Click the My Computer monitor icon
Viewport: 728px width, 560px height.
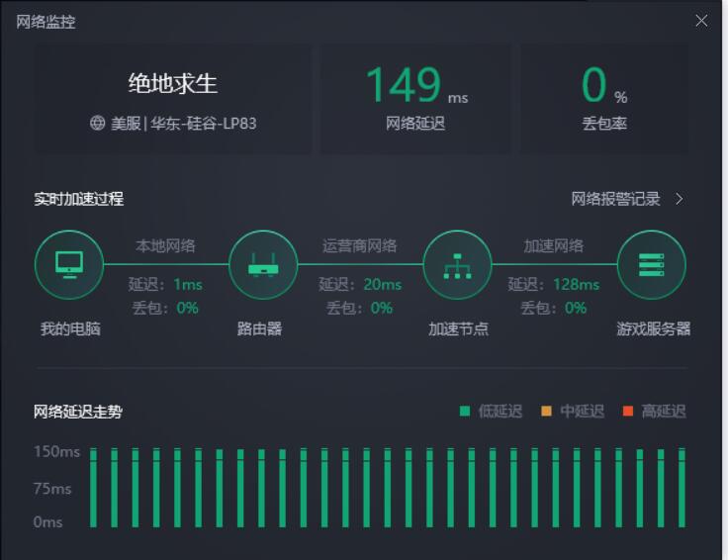click(x=69, y=265)
